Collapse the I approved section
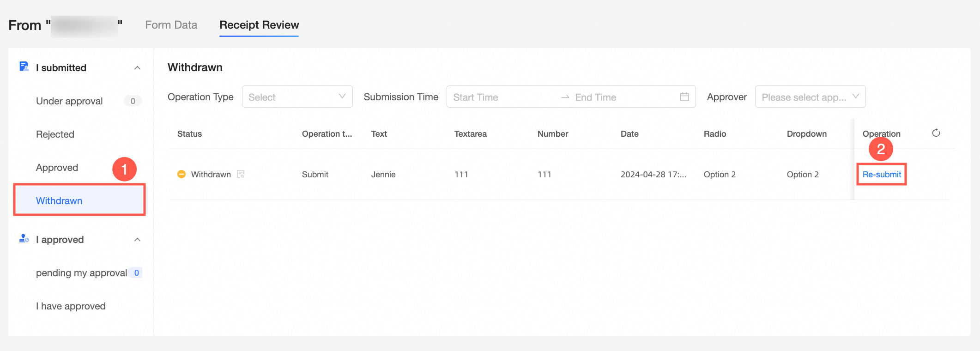 click(x=137, y=240)
